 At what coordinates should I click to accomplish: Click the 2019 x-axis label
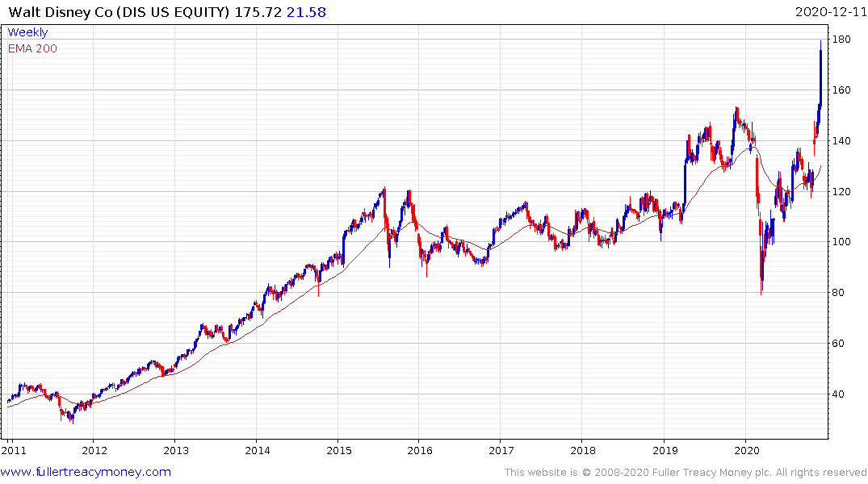(665, 450)
